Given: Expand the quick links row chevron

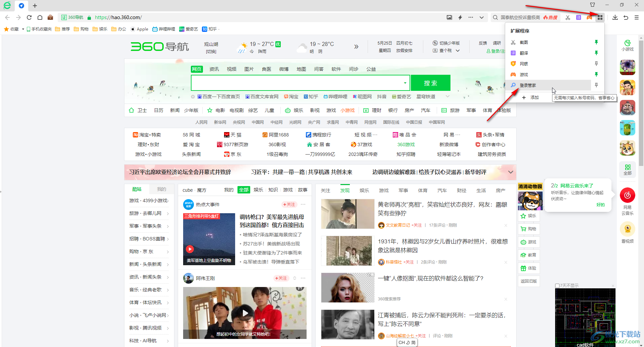Looking at the screenshot, I should (447, 97).
